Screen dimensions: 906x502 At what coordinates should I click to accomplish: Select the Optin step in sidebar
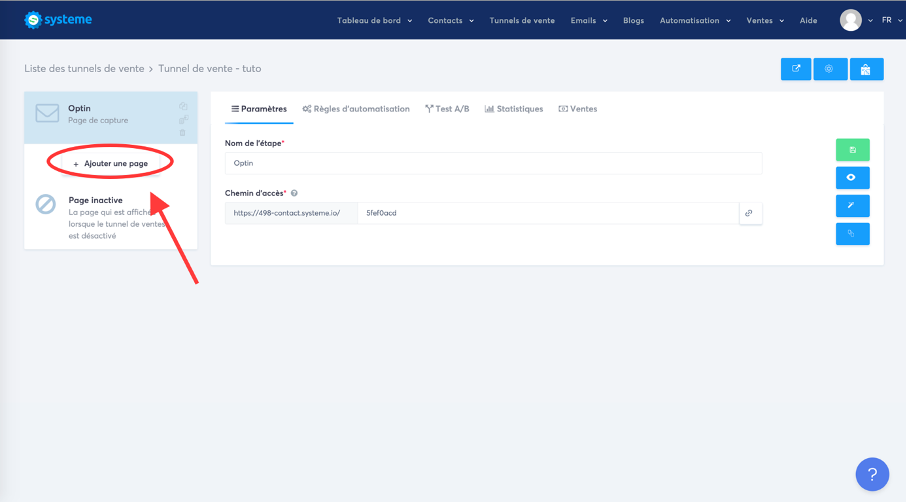(x=110, y=117)
